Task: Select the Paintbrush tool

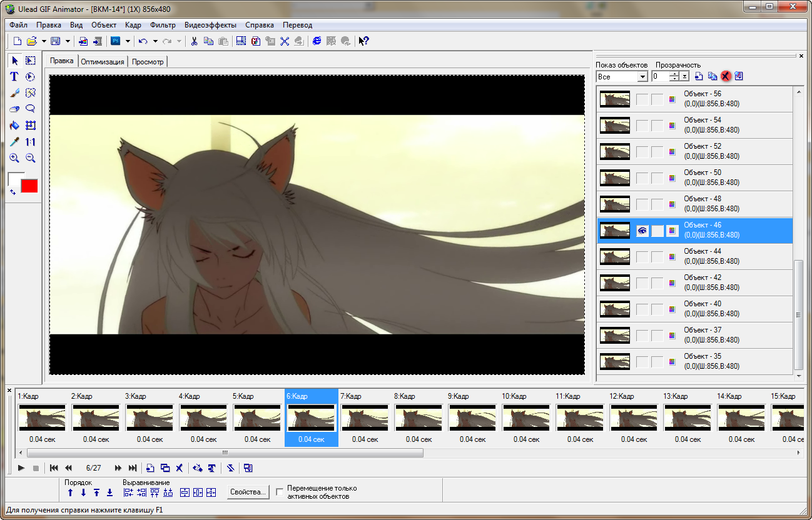Action: pos(14,92)
